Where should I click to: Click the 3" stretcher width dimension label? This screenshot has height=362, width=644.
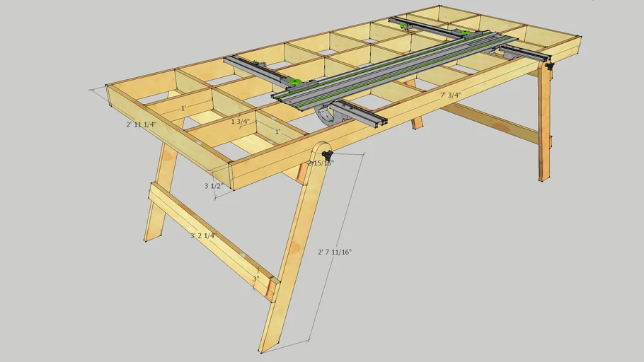255,279
